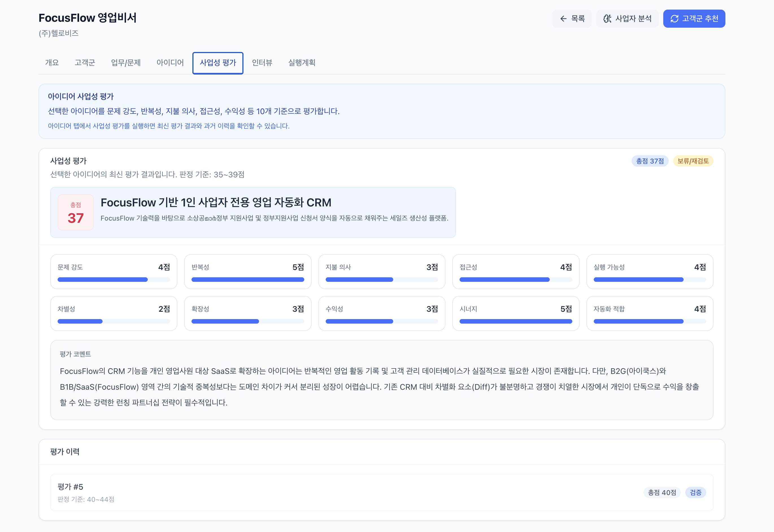Click the FocusFlow 영업비서 page title

(x=87, y=18)
